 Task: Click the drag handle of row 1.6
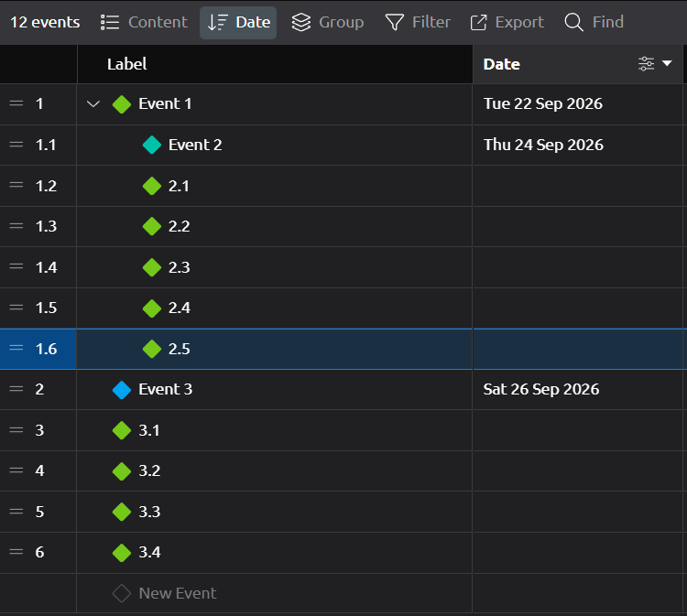16,349
